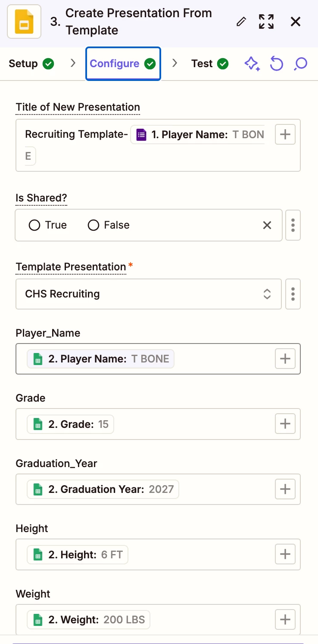Close the step editor panel
Screen dimensions: 318x644
[296, 22]
